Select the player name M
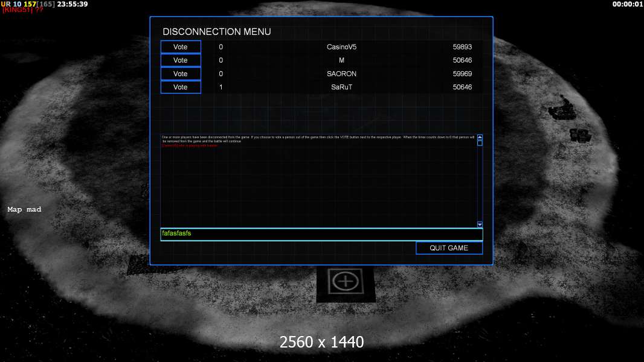Screen dimensions: 644x362 (x=342, y=60)
